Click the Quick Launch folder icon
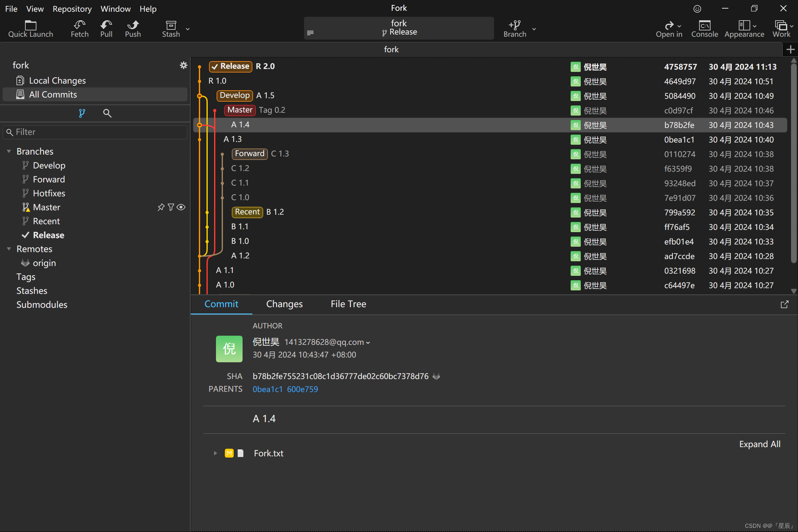This screenshot has width=798, height=532. coord(30,25)
